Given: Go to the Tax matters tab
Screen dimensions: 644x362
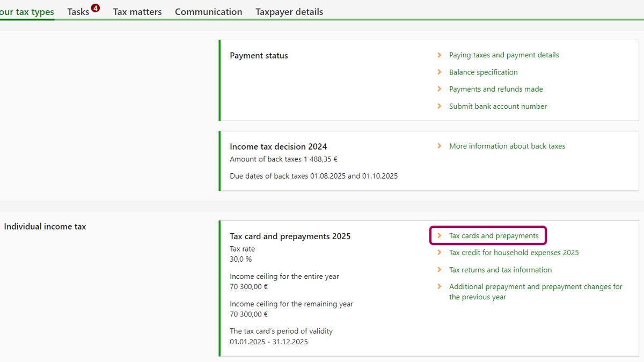Looking at the screenshot, I should (137, 12).
